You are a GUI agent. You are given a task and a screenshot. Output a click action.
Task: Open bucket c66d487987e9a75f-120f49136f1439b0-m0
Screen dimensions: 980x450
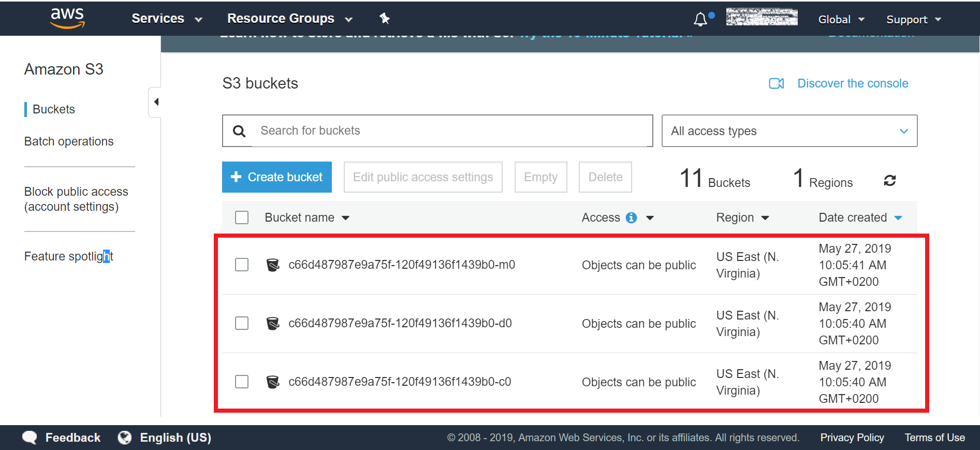402,265
